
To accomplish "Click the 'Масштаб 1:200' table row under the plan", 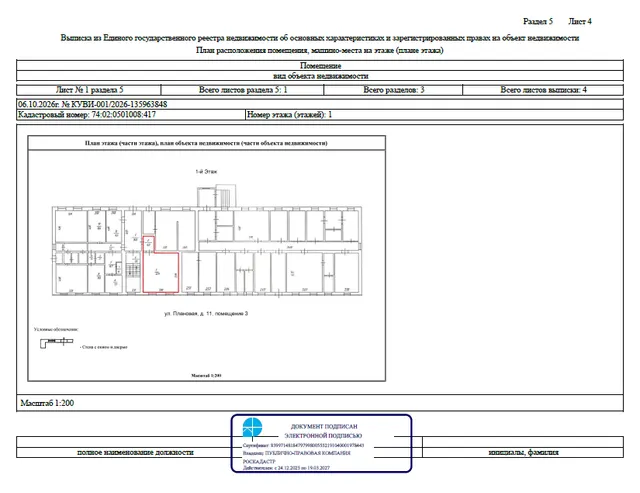I will 320,403.
